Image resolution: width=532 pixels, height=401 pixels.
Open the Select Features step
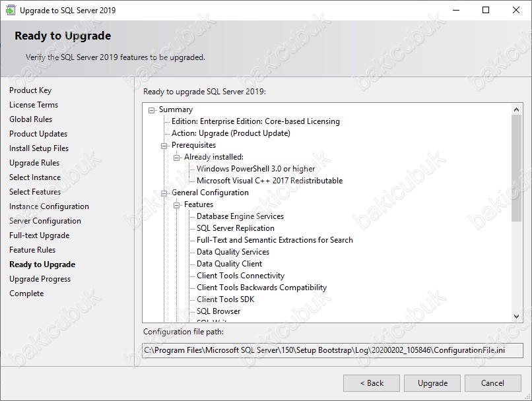pos(35,192)
